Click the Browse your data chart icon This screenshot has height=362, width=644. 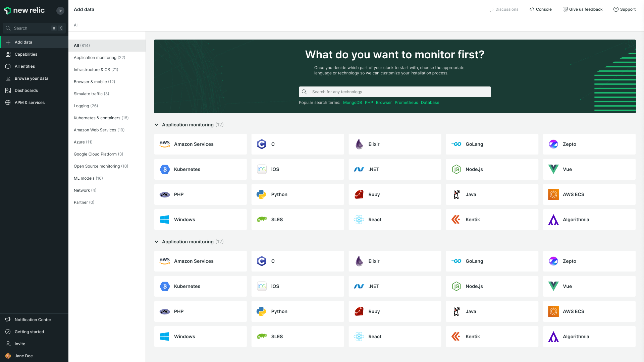[x=8, y=78]
